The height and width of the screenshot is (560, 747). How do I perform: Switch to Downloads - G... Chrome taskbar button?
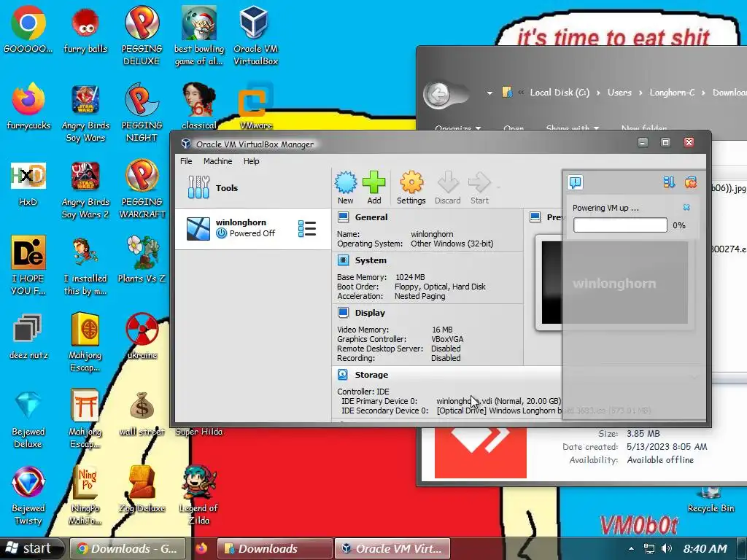click(128, 548)
